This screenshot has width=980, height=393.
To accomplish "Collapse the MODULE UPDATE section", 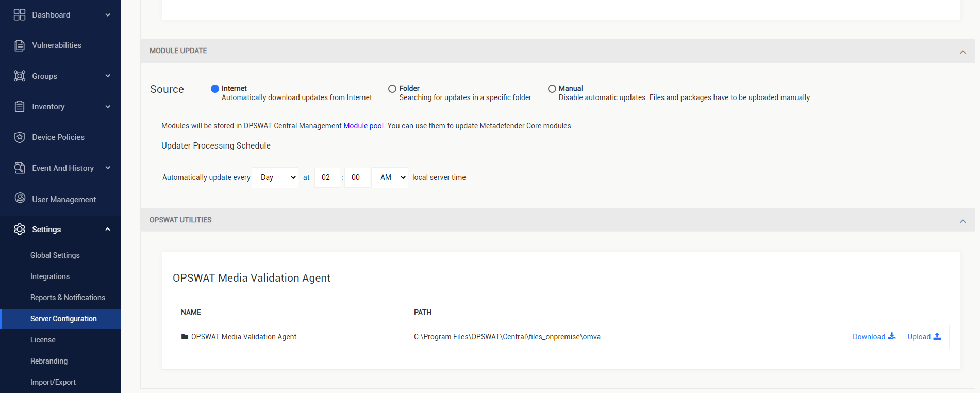I will point(962,52).
